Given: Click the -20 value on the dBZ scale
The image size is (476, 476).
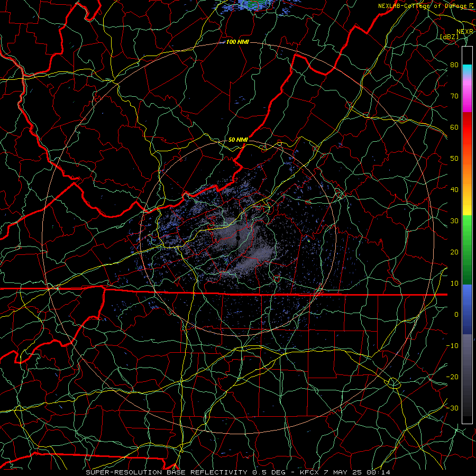Looking at the screenshot, I should (452, 377).
